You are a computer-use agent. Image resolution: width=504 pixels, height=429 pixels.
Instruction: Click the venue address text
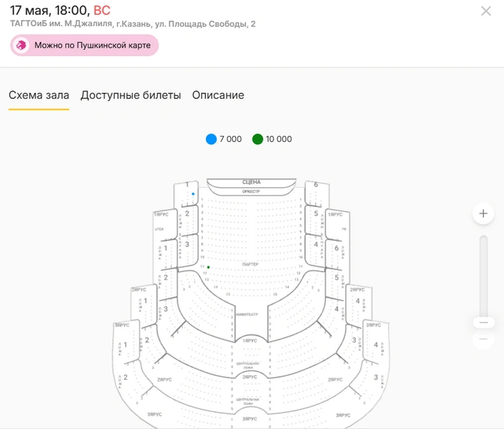coord(132,24)
